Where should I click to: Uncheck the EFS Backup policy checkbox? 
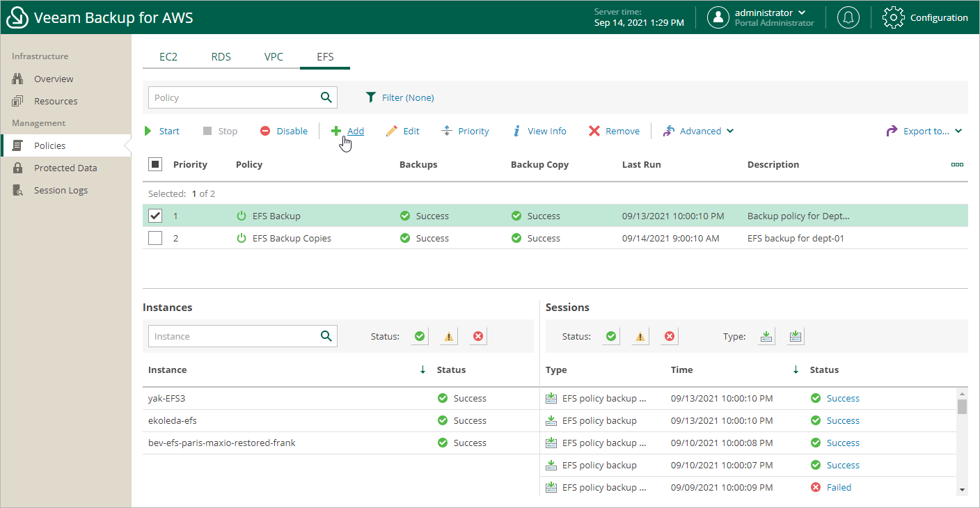click(155, 216)
